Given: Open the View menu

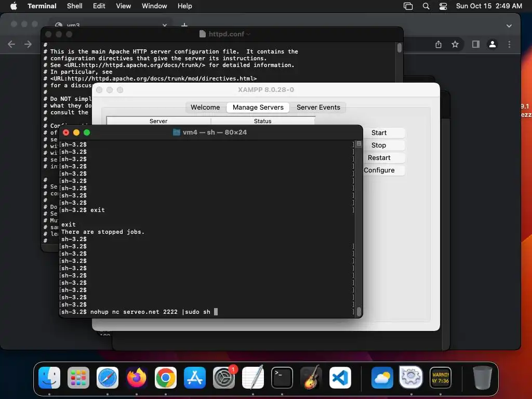Looking at the screenshot, I should (124, 6).
